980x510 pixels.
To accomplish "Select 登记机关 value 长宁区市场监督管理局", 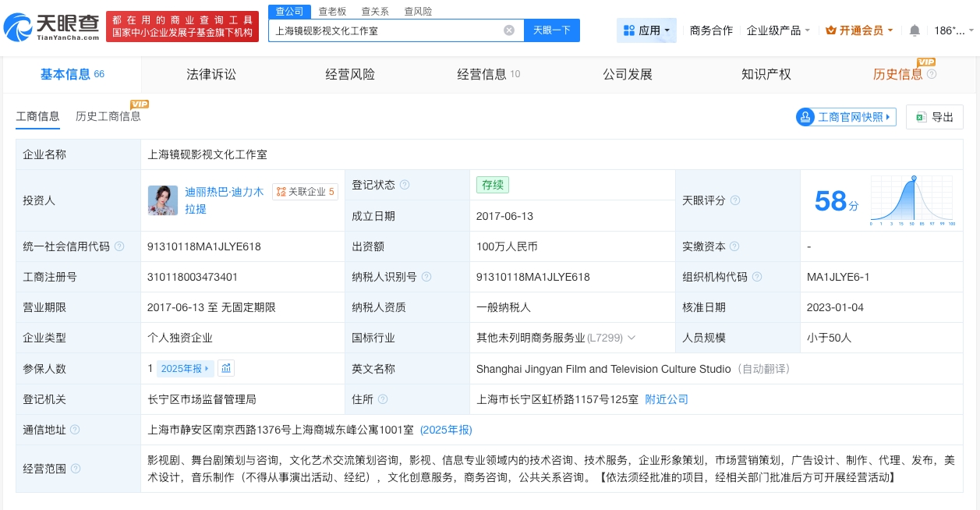I will click(202, 399).
